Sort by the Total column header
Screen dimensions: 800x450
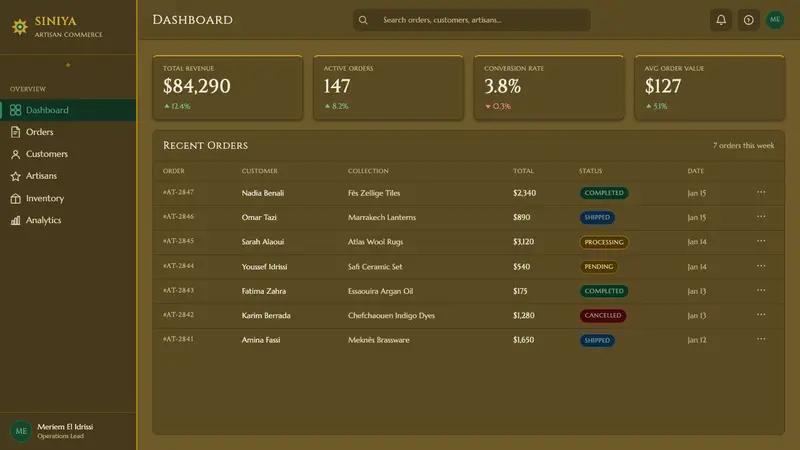523,171
